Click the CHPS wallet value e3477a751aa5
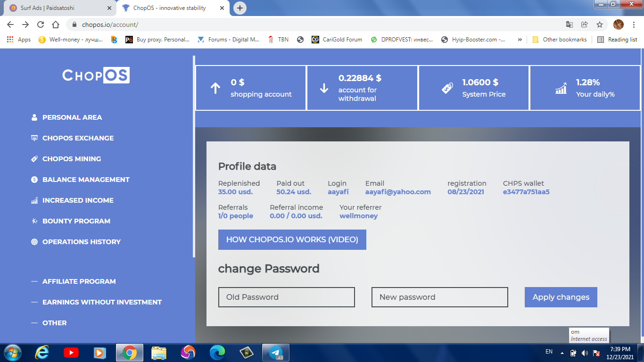This screenshot has width=644, height=362. tap(526, 192)
